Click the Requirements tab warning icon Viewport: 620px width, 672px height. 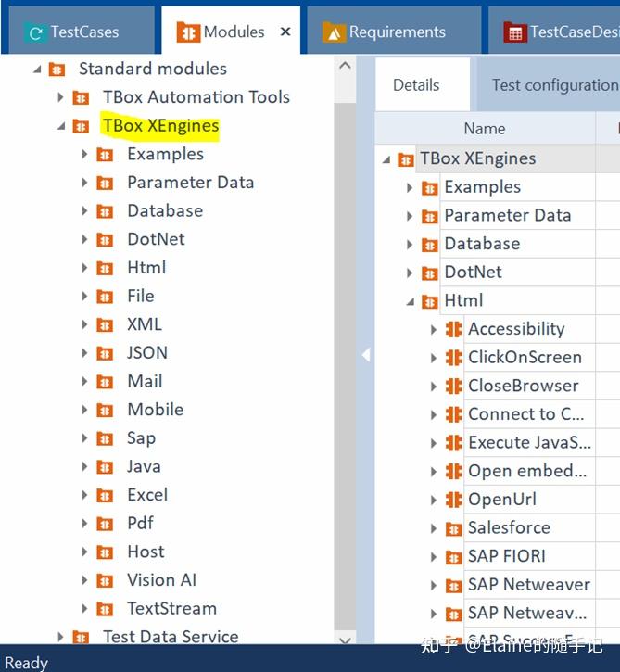coord(333,33)
